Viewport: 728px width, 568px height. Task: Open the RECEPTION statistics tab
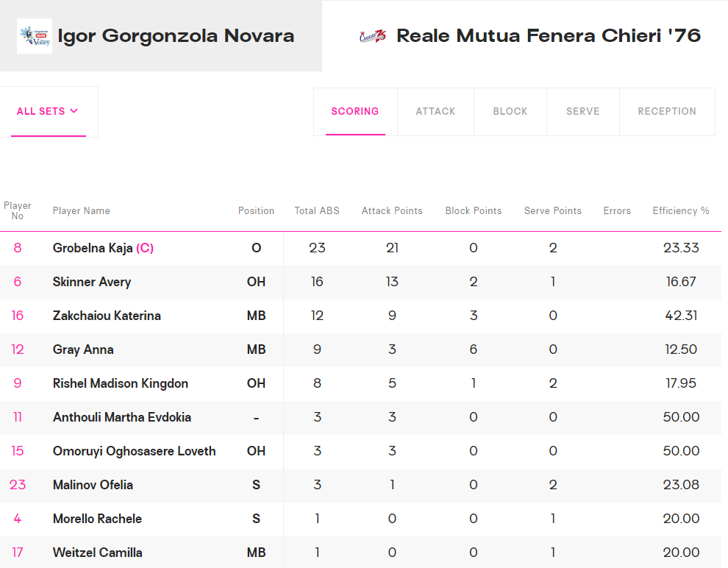(667, 112)
